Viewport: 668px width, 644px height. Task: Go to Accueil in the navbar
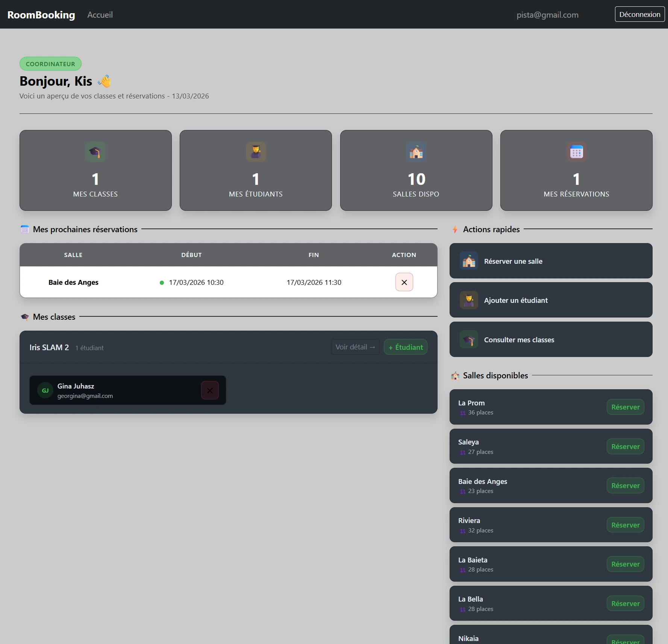pos(100,15)
